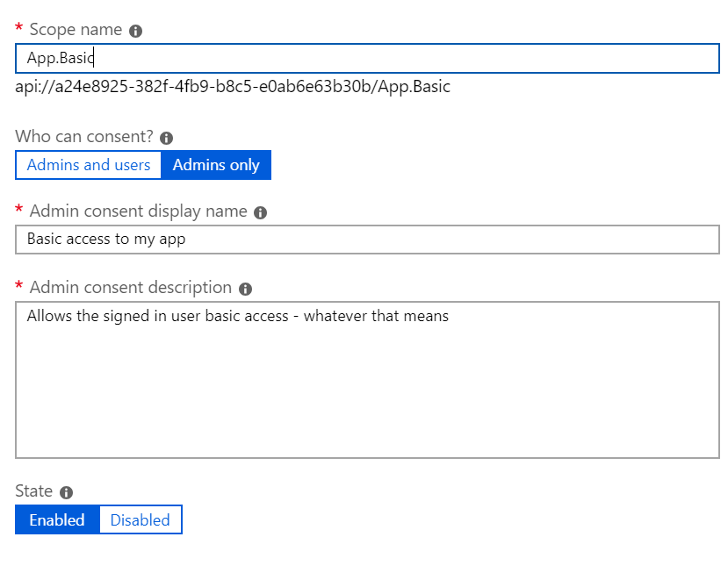Show info tooltip for Who can consent
This screenshot has width=728, height=580.
coord(166,138)
